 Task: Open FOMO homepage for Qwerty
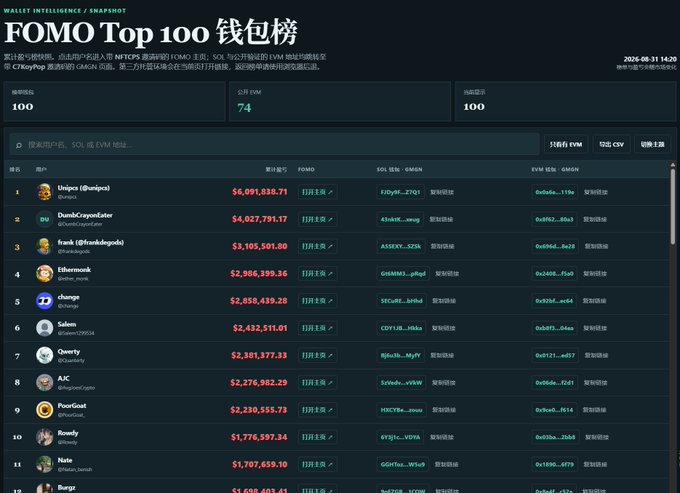click(x=317, y=355)
